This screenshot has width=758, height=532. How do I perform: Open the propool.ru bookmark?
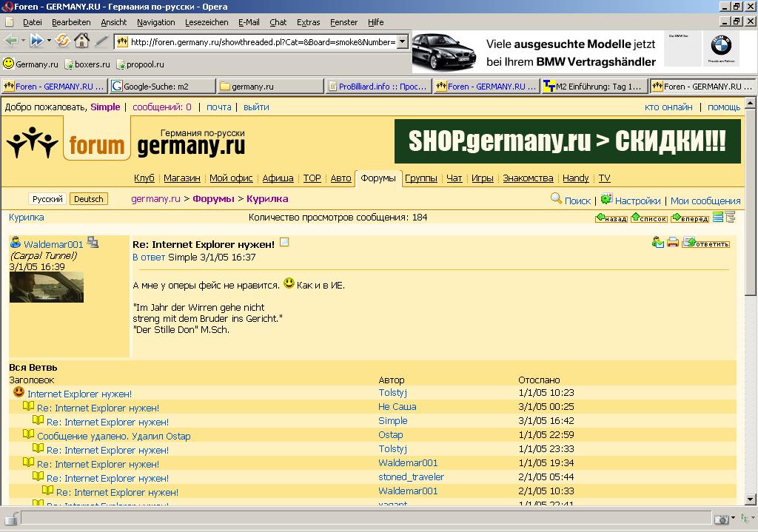(x=140, y=64)
